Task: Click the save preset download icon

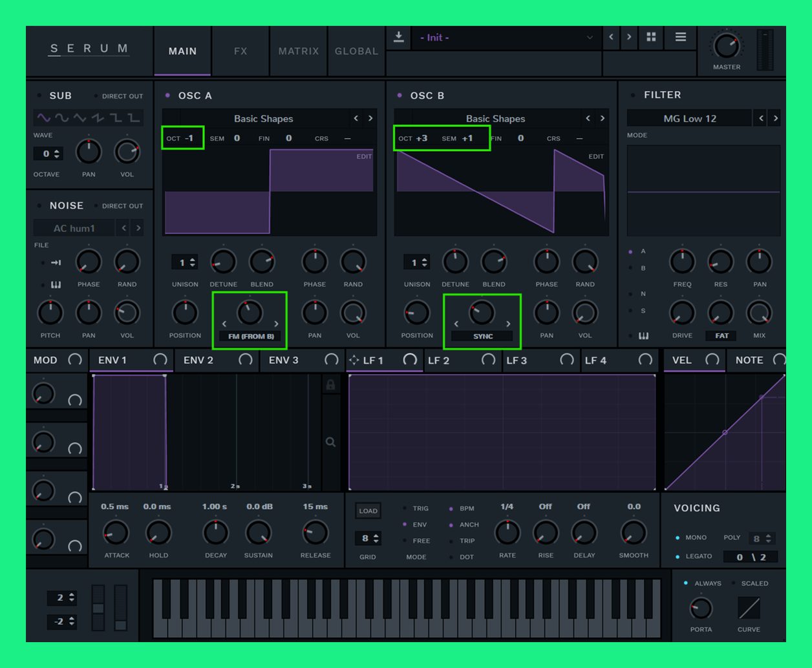Action: (x=399, y=37)
